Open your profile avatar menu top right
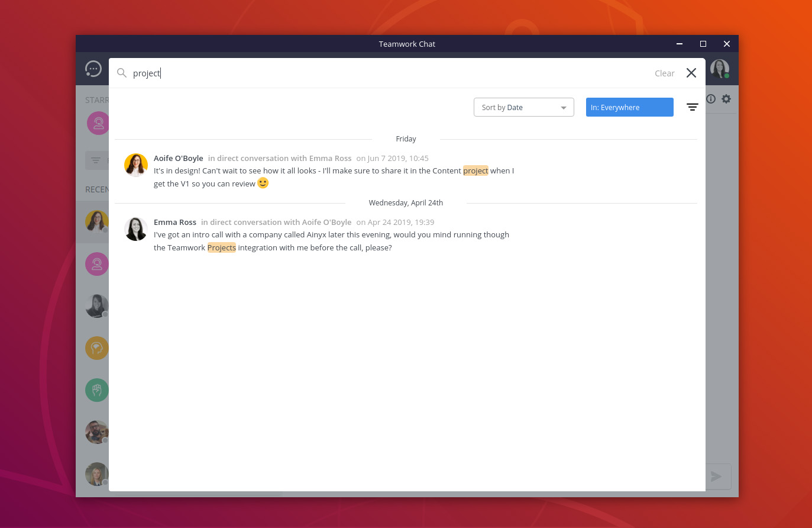Image resolution: width=812 pixels, height=528 pixels. coord(719,69)
